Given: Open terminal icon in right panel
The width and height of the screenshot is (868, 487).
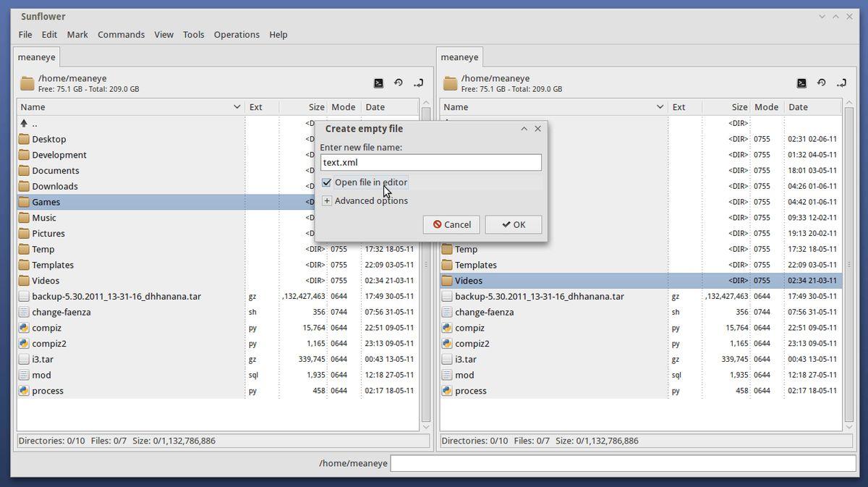Looking at the screenshot, I should 801,83.
